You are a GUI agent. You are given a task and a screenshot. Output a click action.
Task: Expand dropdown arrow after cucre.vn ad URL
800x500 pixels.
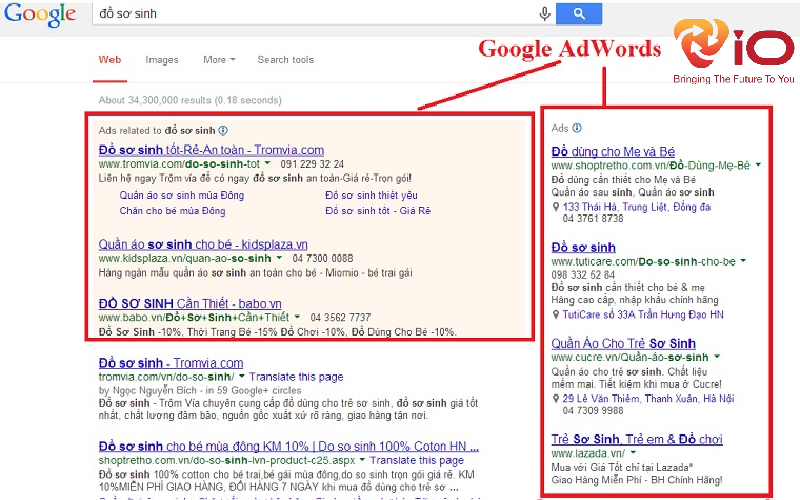pos(717,357)
